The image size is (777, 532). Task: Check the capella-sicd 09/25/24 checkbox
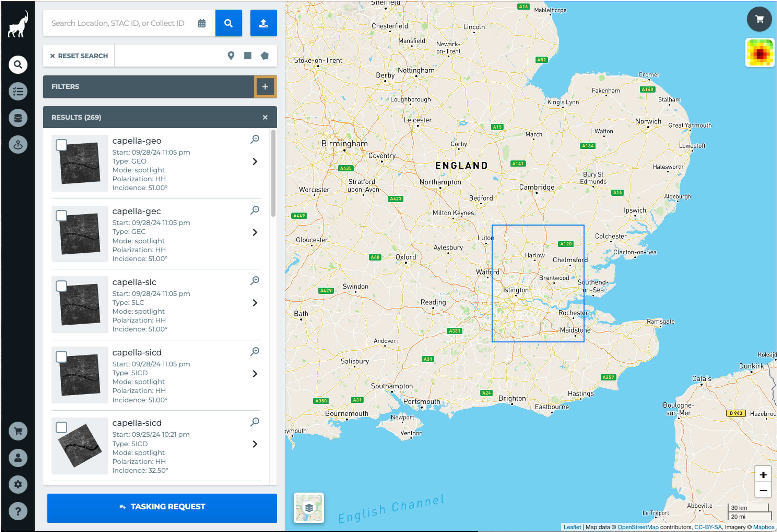tap(61, 427)
